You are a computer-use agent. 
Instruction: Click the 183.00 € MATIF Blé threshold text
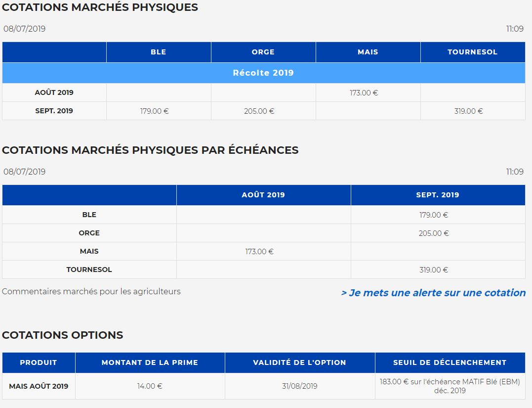450,386
